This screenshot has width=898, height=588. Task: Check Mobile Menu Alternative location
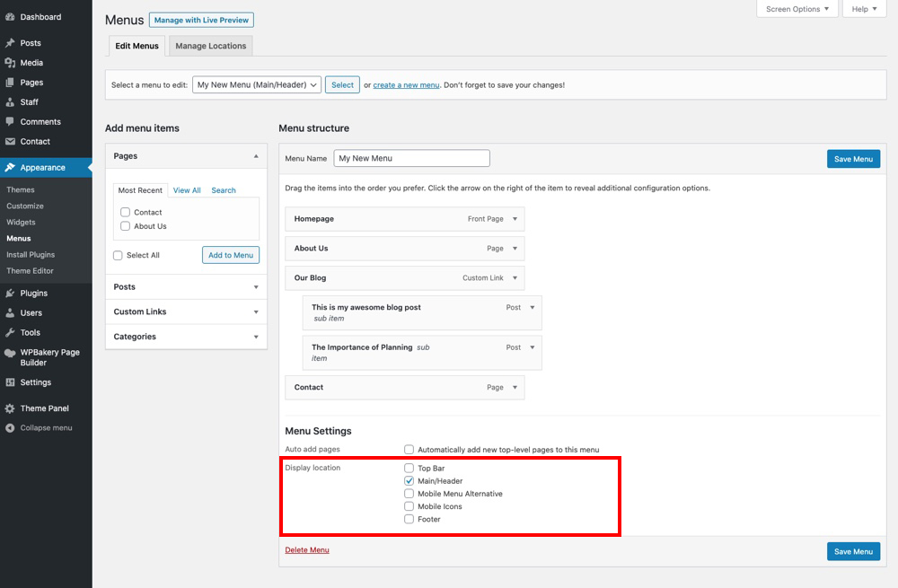[x=409, y=494]
